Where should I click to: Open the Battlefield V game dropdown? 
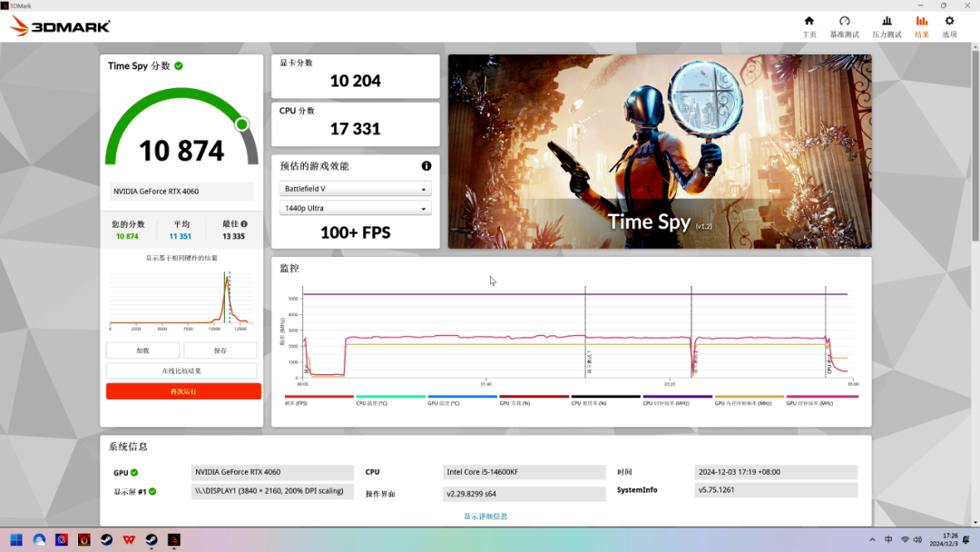tap(355, 189)
